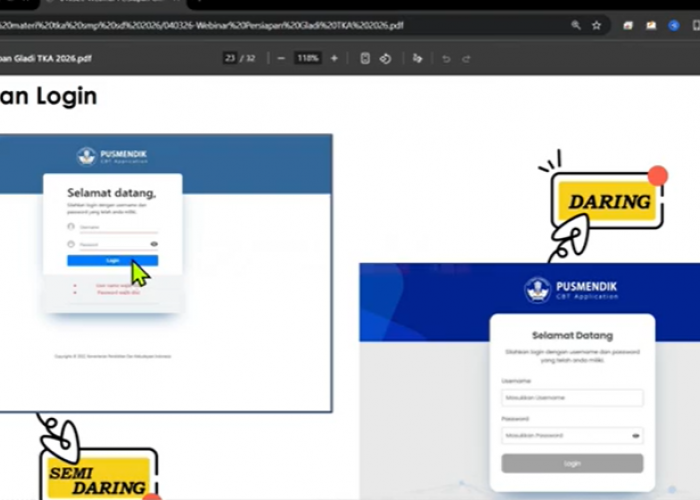Click the 118% zoom level field
The image size is (700, 500).
307,59
